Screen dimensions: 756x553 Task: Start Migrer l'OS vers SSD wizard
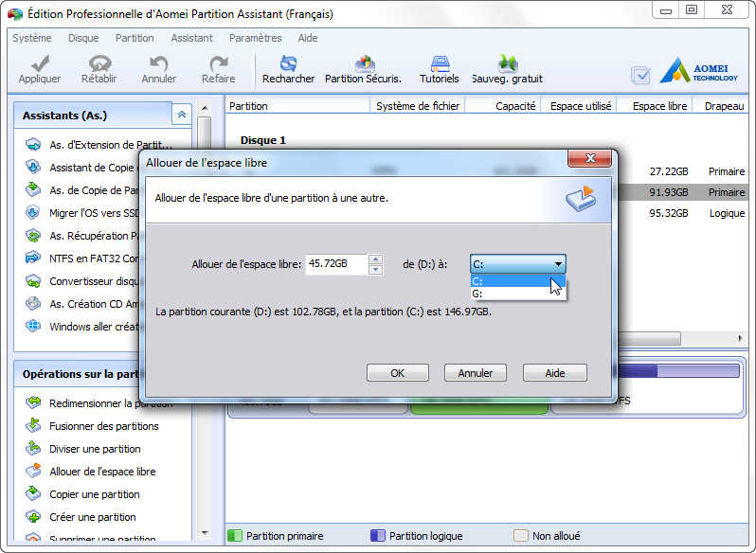[82, 213]
